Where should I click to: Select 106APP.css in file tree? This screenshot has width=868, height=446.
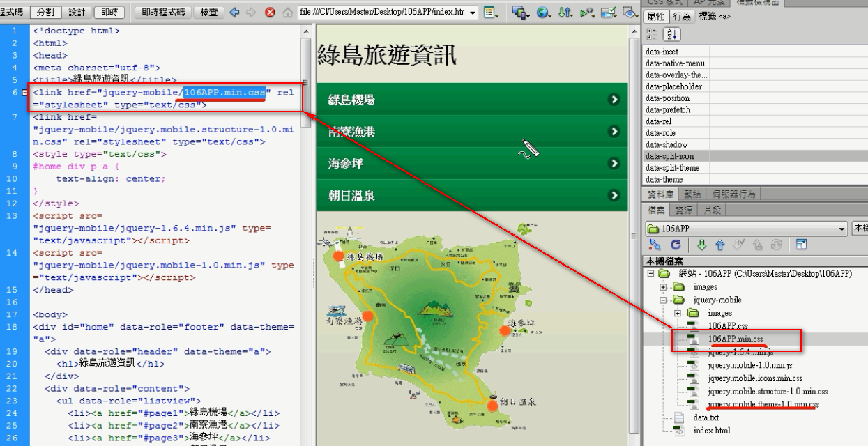[728, 325]
